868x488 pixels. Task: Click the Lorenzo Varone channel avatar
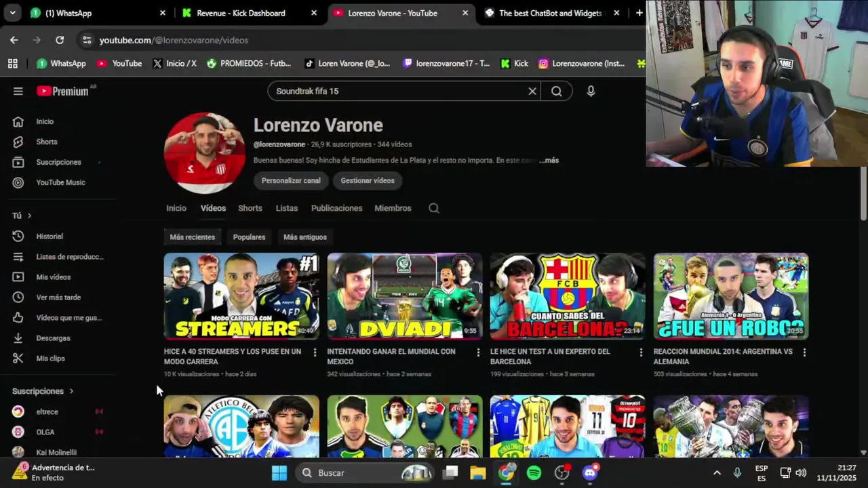click(204, 153)
